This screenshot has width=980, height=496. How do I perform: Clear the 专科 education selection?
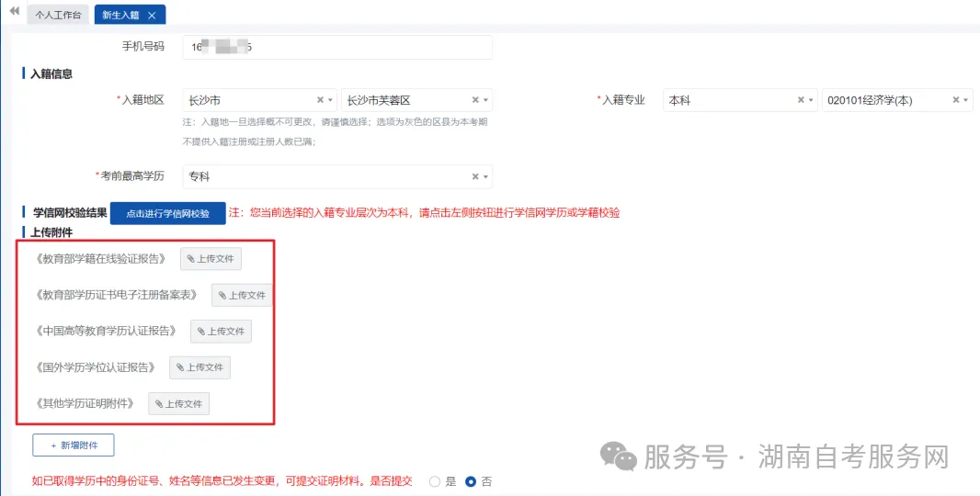(475, 176)
